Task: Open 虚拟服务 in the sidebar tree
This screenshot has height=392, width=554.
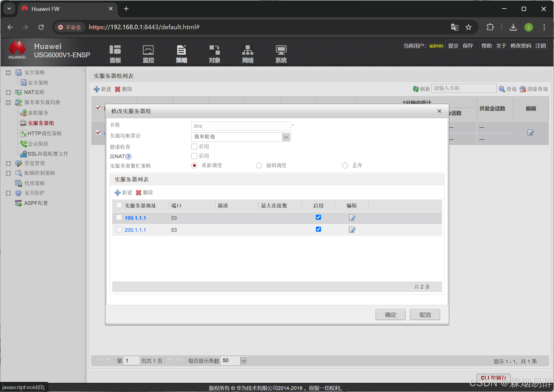Action: tap(38, 113)
